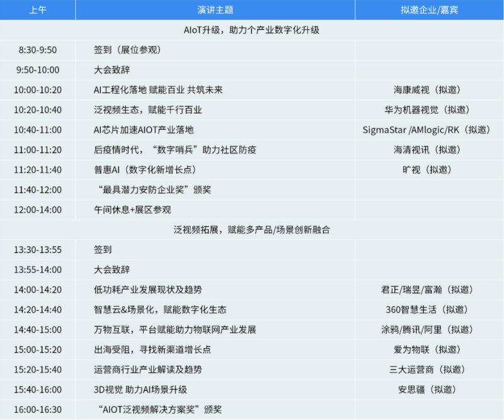The height and width of the screenshot is (420, 504).
Task: Click the 签到（展位参观）topic cell
Action: click(127, 50)
